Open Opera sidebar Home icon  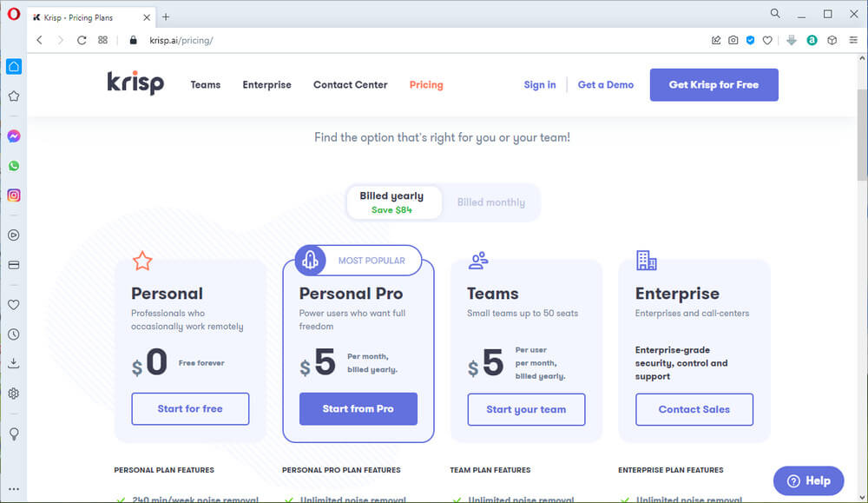click(14, 67)
